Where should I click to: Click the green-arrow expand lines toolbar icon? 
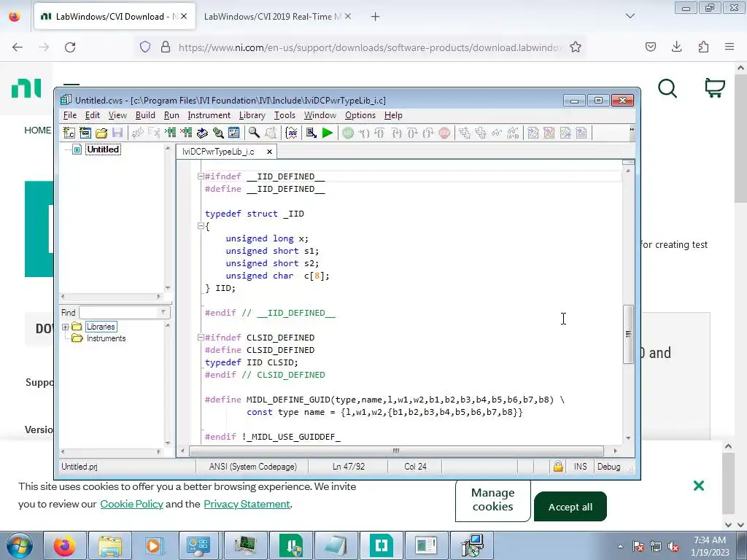[170, 133]
